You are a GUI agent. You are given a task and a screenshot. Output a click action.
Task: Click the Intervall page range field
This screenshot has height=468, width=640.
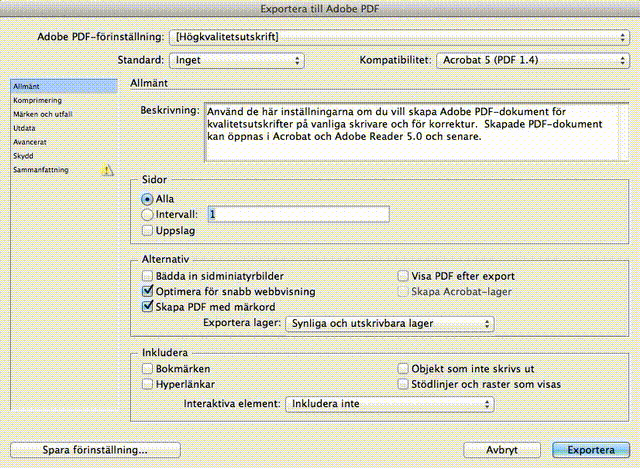298,214
